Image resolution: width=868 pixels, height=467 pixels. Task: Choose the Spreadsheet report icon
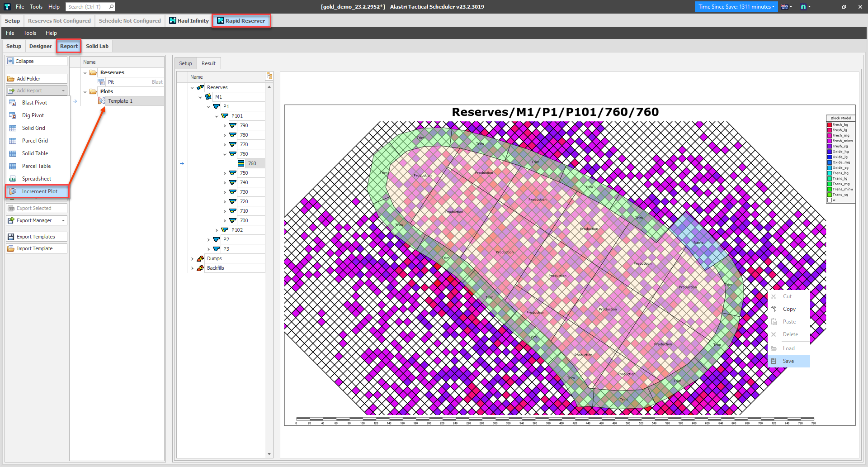13,179
